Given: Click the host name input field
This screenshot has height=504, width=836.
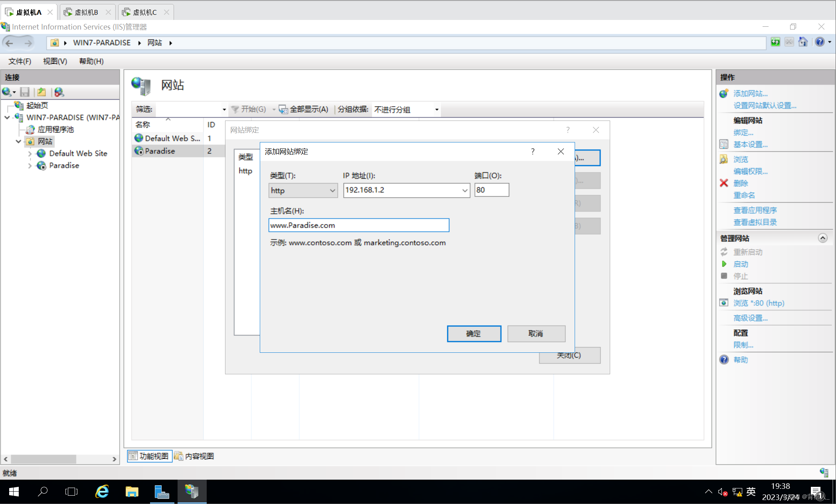Looking at the screenshot, I should pos(358,225).
